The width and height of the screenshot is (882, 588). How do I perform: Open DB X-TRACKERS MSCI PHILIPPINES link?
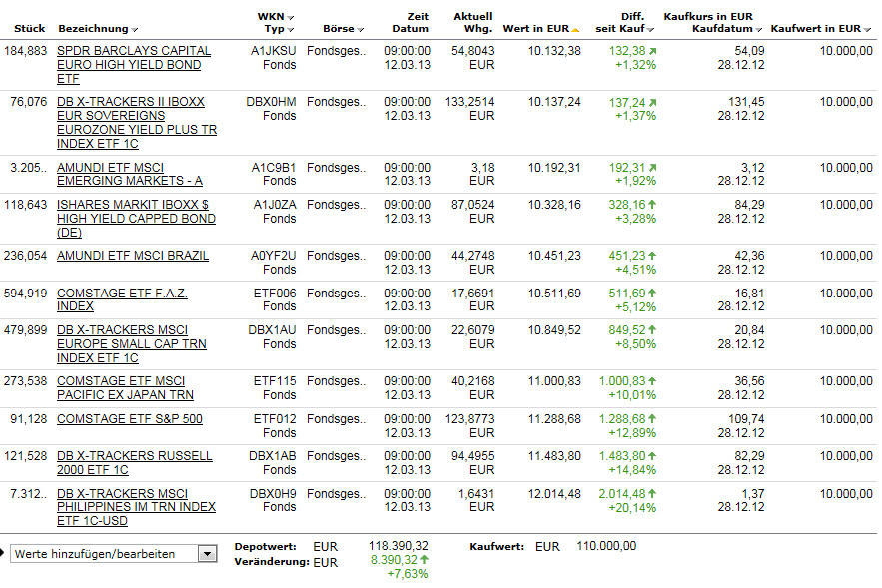(136, 507)
